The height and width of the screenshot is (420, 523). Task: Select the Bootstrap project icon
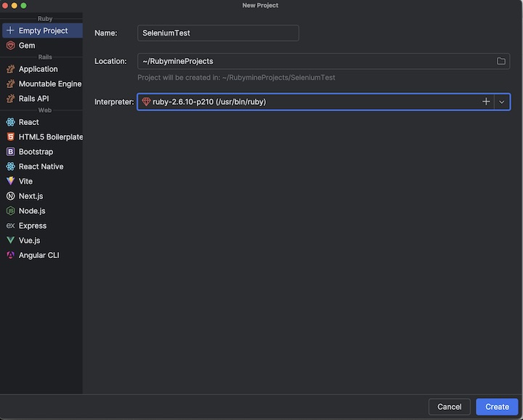tap(10, 152)
